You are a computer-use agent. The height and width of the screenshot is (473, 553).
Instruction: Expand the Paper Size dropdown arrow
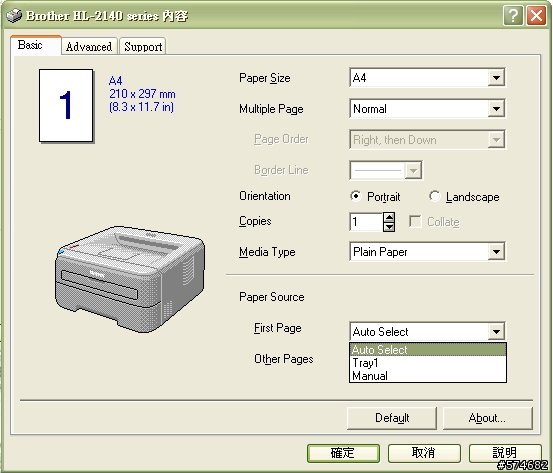pyautogui.click(x=496, y=78)
